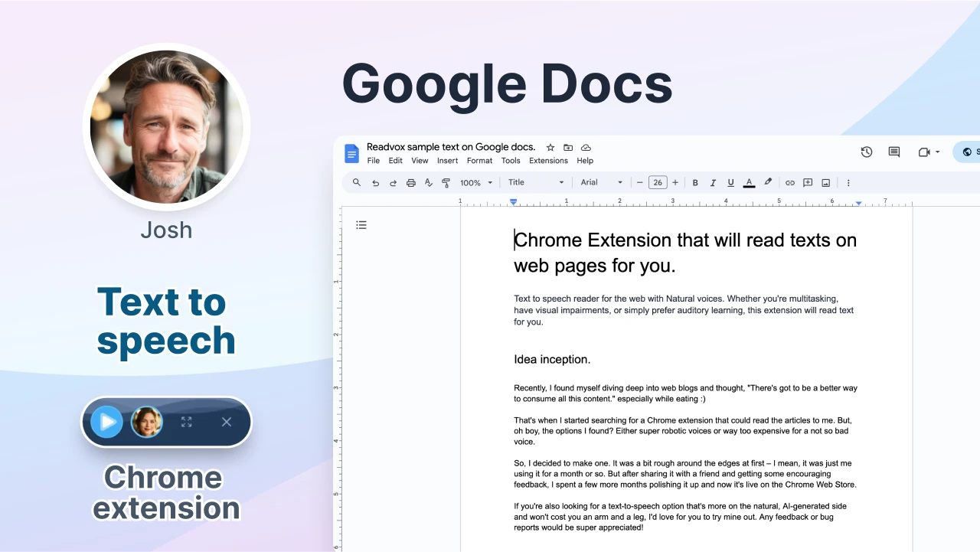Screen dimensions: 980x552
Task: Play speech in the Readvox player
Action: [107, 422]
